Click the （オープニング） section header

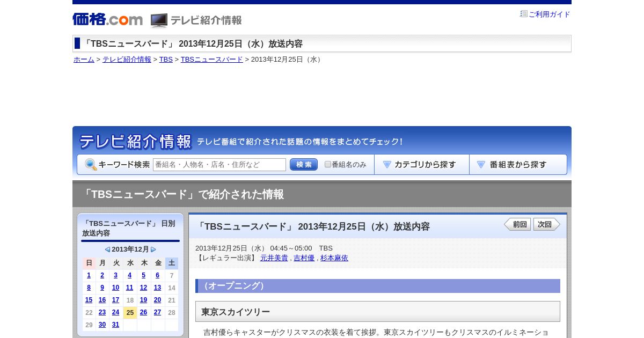click(x=378, y=286)
